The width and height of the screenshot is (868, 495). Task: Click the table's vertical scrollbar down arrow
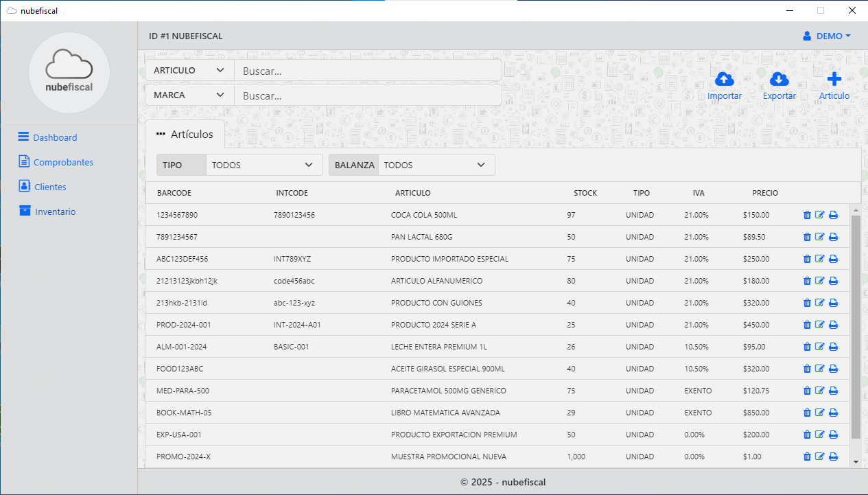pyautogui.click(x=855, y=462)
